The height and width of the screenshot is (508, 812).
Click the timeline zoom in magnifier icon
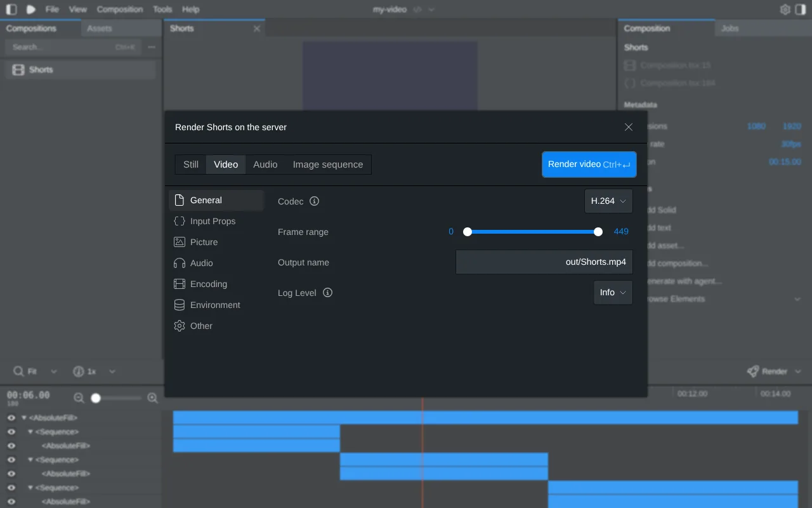[152, 398]
